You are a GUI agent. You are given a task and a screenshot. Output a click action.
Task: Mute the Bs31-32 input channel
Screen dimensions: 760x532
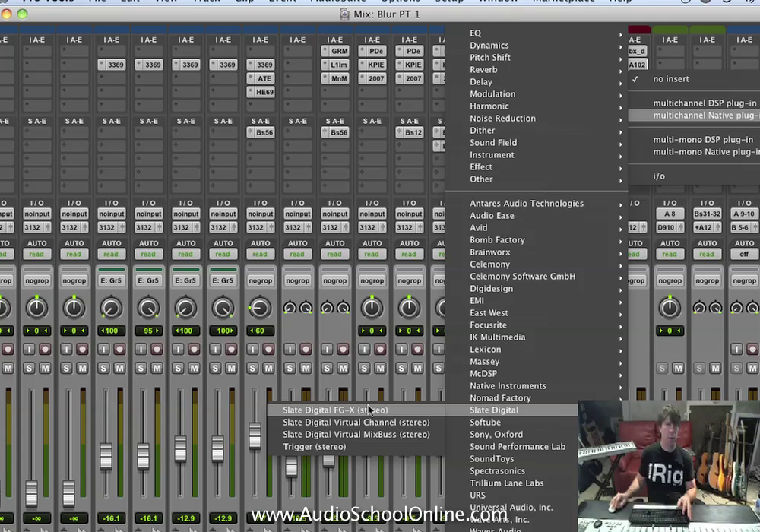tap(715, 369)
